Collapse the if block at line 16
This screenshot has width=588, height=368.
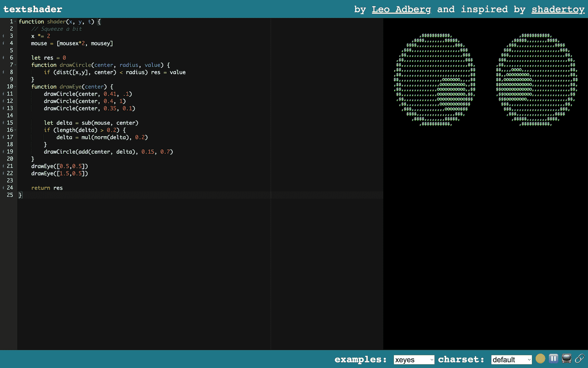click(15, 130)
